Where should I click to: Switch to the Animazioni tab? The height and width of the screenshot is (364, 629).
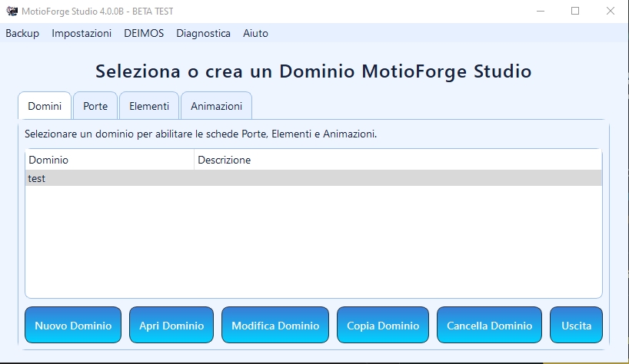(x=217, y=106)
